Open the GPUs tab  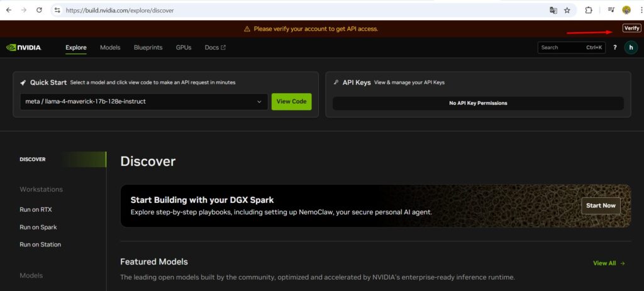[x=184, y=48]
